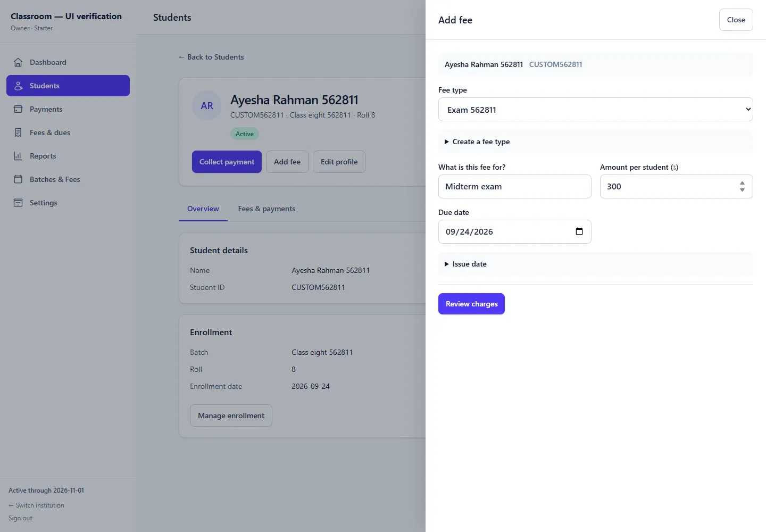
Task: Focus the What is this fee for field
Action: (x=515, y=186)
